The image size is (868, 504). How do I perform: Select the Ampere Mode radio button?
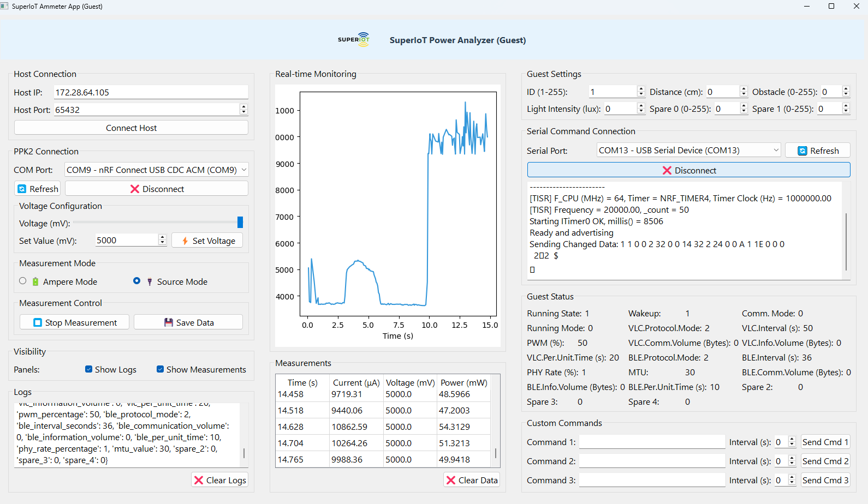coord(23,281)
